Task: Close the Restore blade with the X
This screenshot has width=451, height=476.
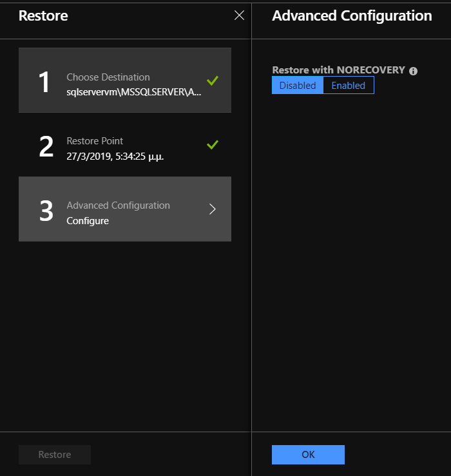Action: tap(239, 15)
